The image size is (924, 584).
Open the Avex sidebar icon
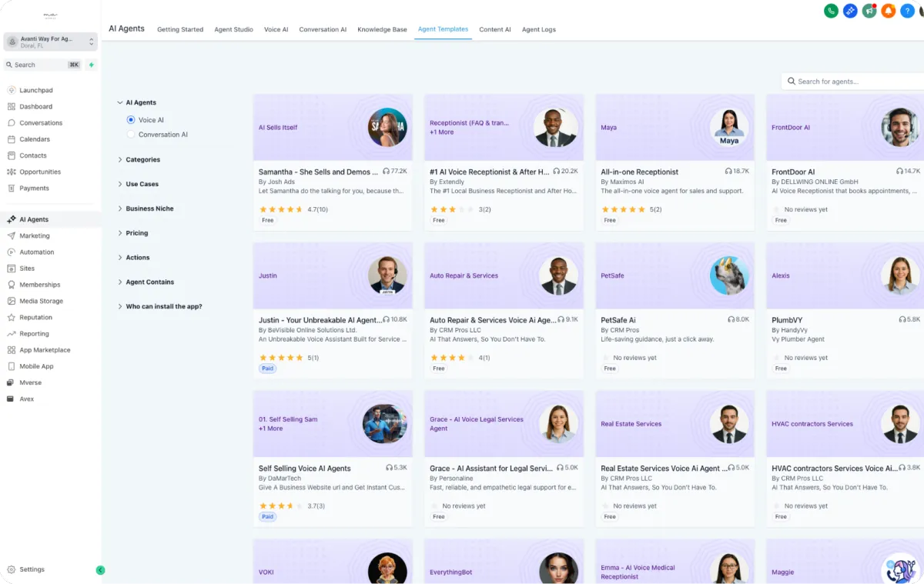(12, 399)
